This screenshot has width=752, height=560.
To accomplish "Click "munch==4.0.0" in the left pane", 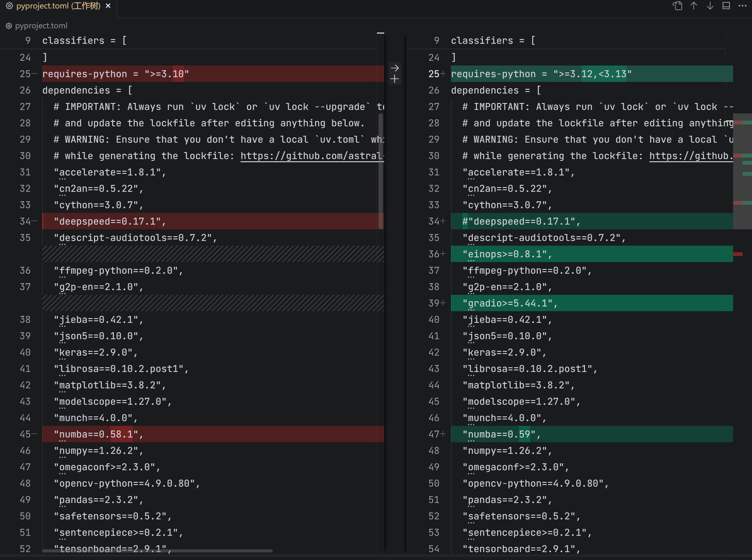I will (x=96, y=418).
